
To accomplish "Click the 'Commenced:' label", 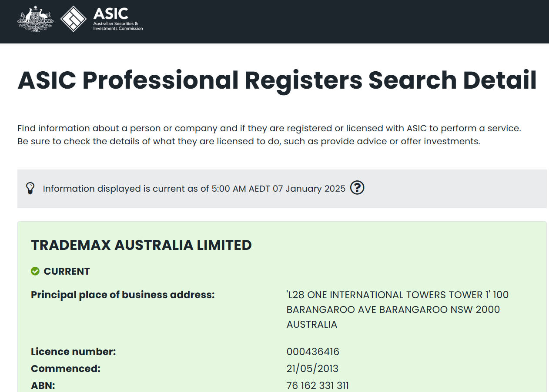I will point(66,369).
